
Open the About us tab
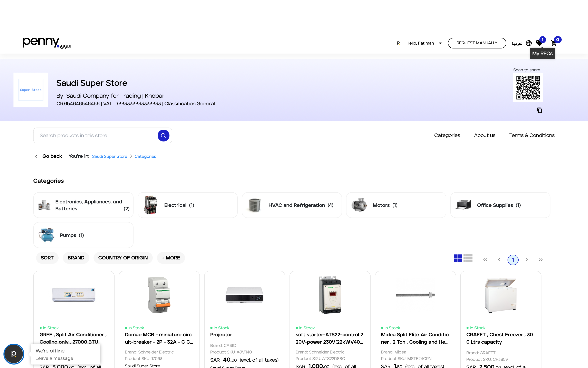click(x=485, y=135)
